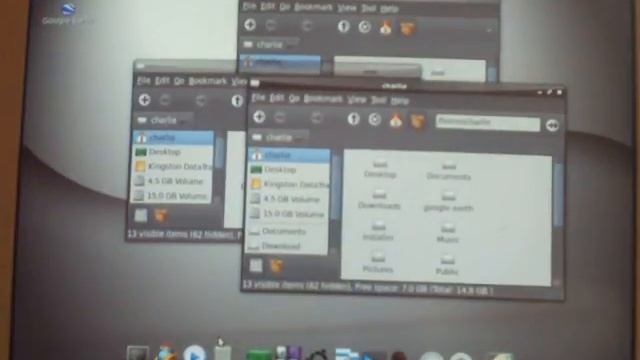Click new tab icon in top window

pyautogui.click(x=250, y=25)
